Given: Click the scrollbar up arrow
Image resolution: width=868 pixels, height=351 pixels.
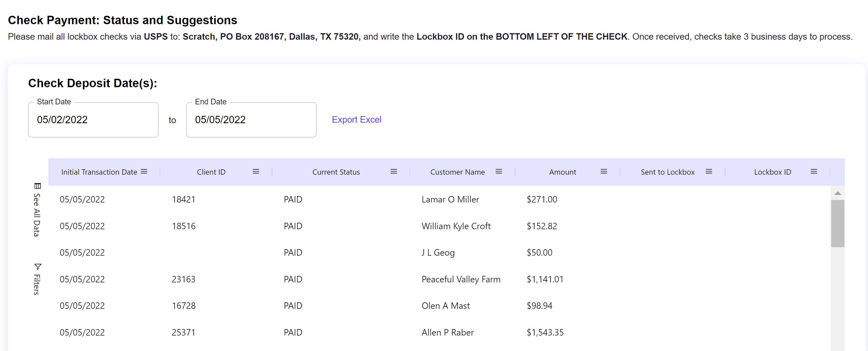Looking at the screenshot, I should 838,193.
